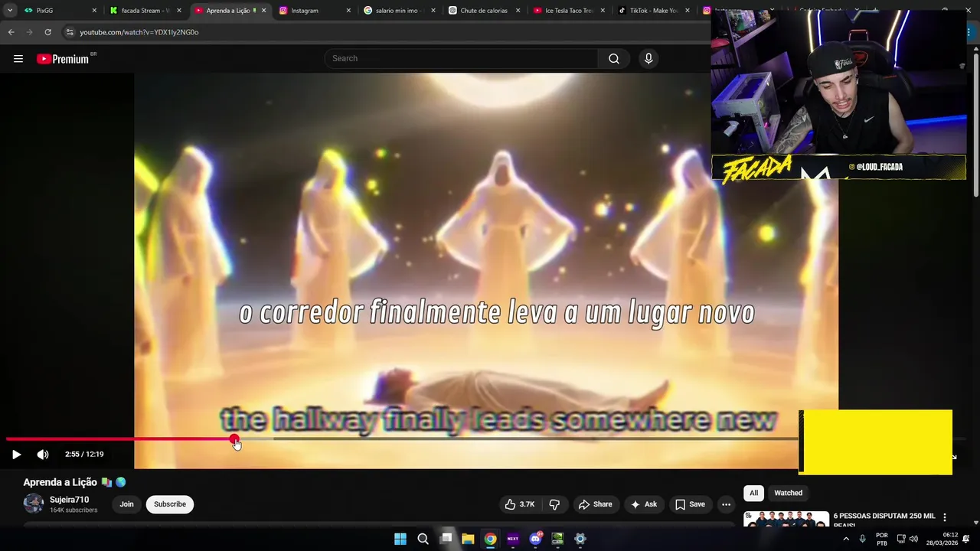Open network status tray icon

point(901,539)
